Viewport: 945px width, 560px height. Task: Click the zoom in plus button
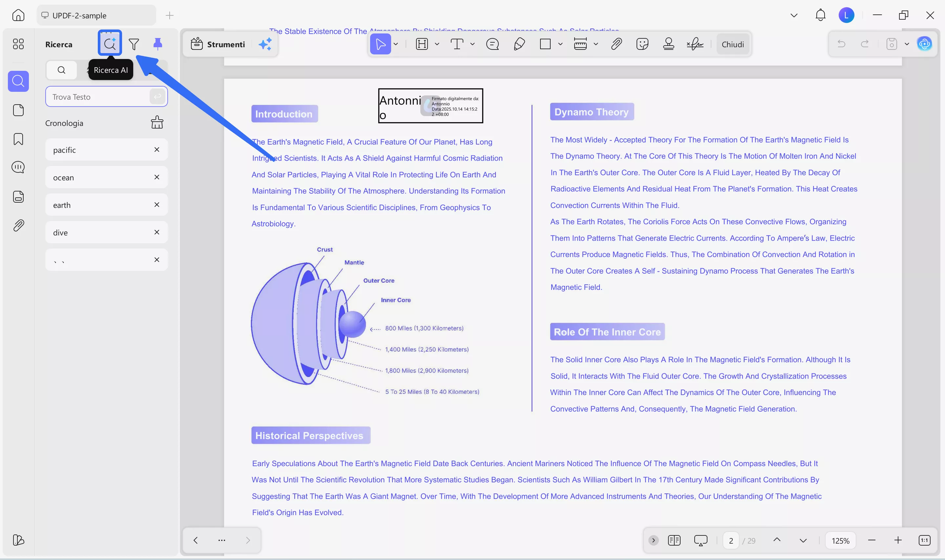[x=898, y=540]
